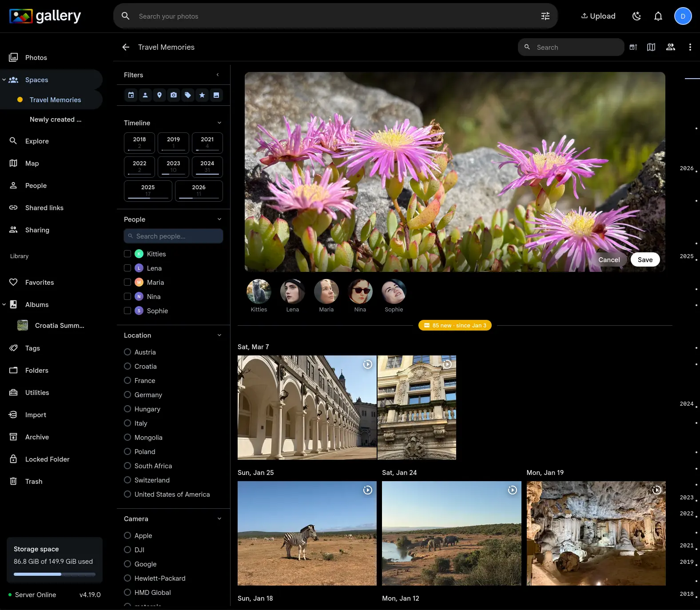Screen dimensions: 700x610
Task: Jump to 2025 on timeline scrubber
Action: coord(687,256)
